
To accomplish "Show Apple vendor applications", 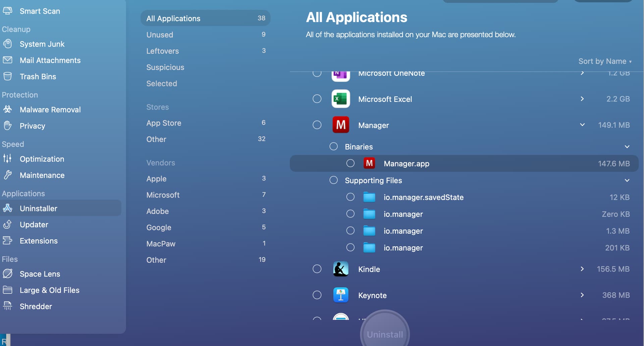I will click(206, 178).
